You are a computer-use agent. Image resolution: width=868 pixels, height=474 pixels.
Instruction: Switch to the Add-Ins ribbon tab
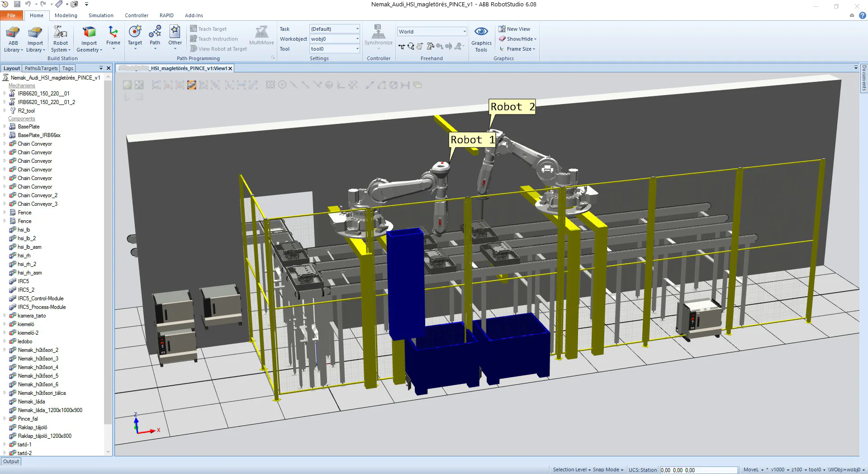(x=194, y=15)
